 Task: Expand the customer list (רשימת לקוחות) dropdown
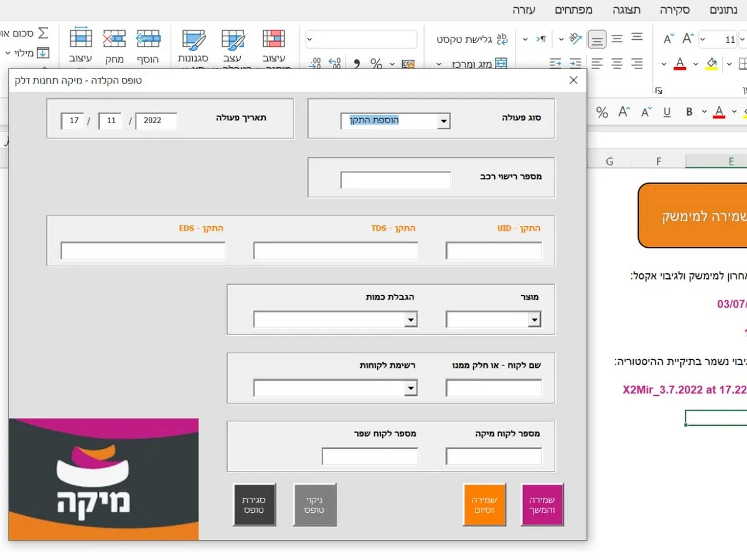[x=410, y=388]
